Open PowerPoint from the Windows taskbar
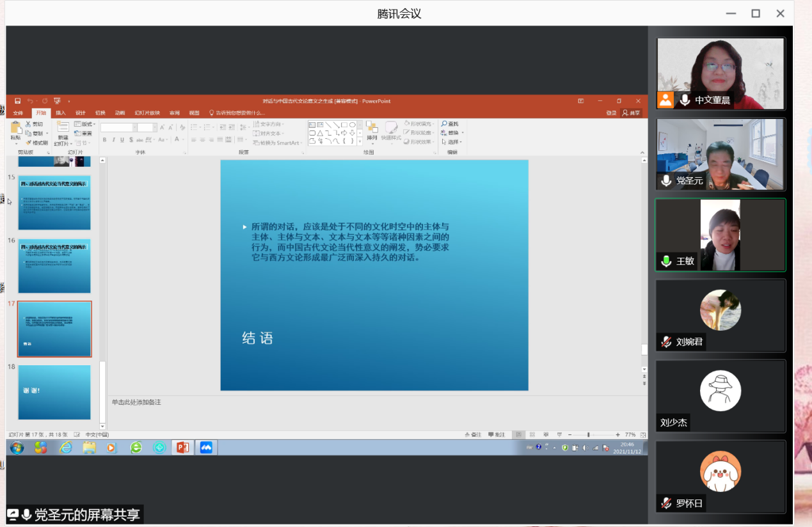 click(182, 448)
